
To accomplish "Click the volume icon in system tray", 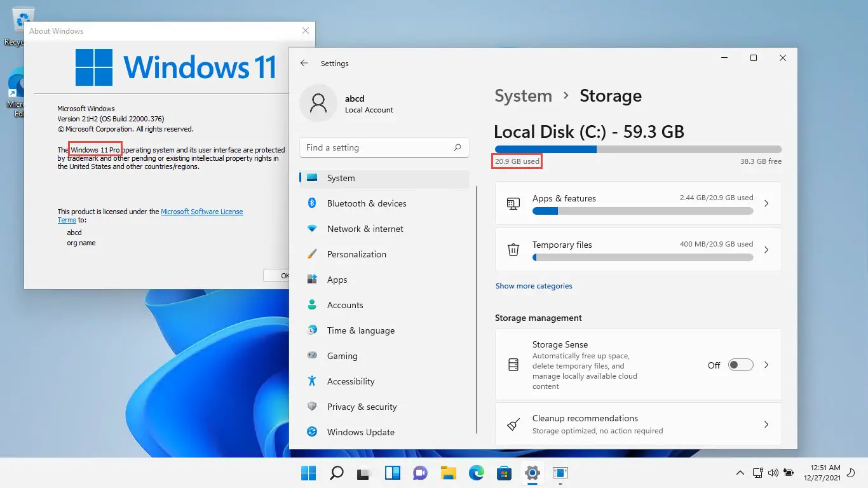I will pyautogui.click(x=773, y=473).
